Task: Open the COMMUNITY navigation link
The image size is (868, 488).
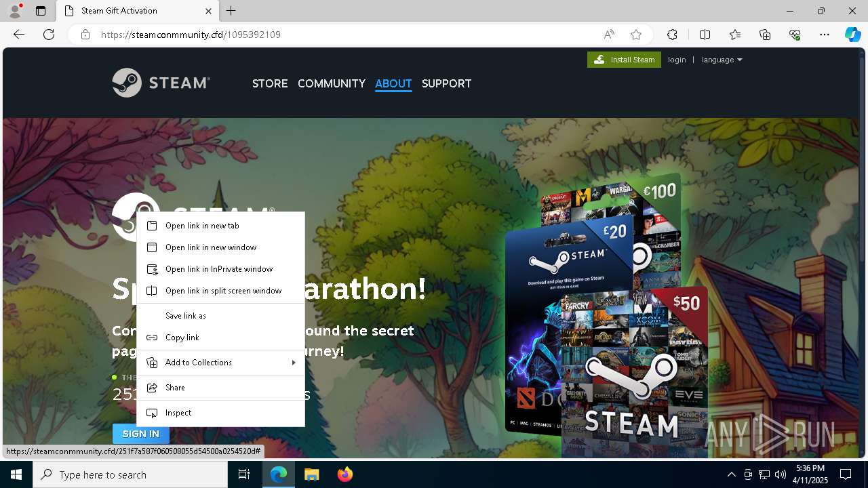Action: pyautogui.click(x=332, y=83)
